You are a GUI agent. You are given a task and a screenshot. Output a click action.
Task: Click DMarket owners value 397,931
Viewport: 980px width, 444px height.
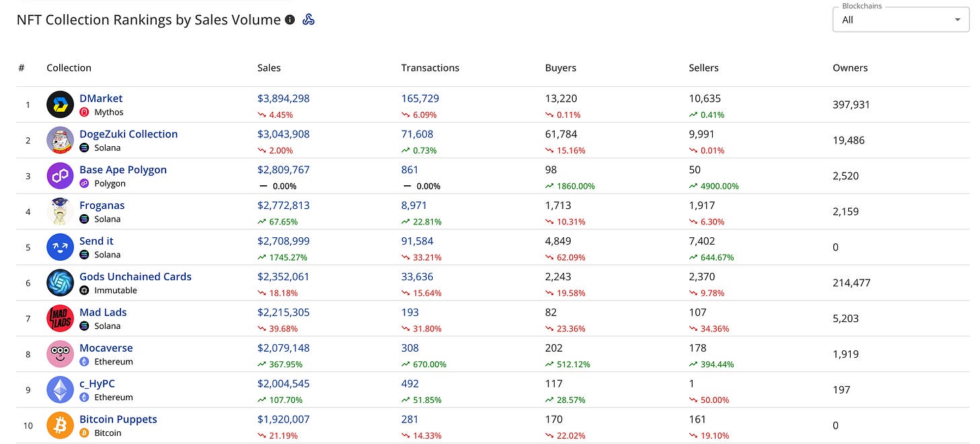coord(851,105)
